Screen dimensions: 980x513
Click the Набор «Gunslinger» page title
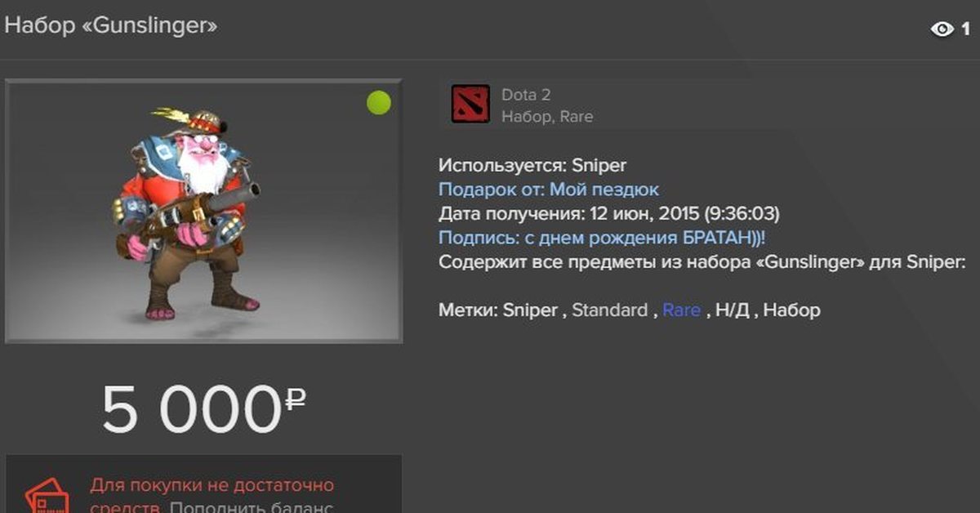112,26
